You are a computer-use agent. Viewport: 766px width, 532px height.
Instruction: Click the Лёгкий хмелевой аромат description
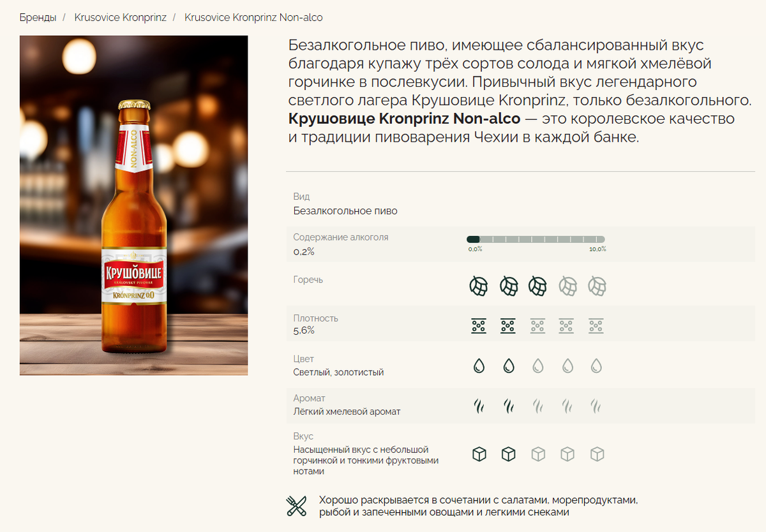point(347,411)
